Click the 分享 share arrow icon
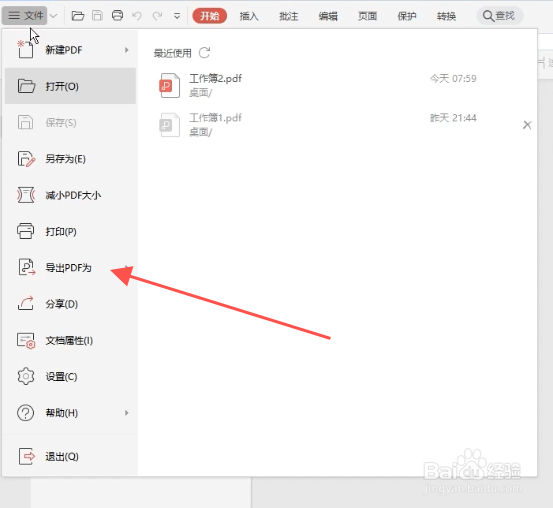 [x=26, y=303]
